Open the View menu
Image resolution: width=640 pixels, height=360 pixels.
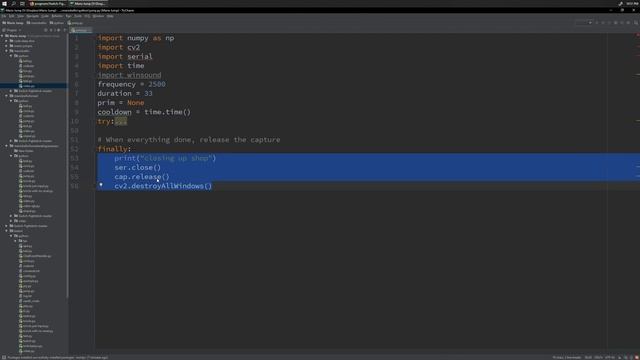click(20, 16)
